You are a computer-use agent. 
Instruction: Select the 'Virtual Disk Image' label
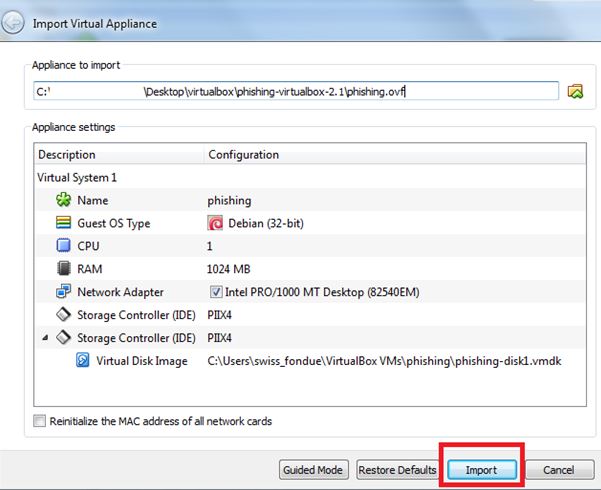point(142,361)
